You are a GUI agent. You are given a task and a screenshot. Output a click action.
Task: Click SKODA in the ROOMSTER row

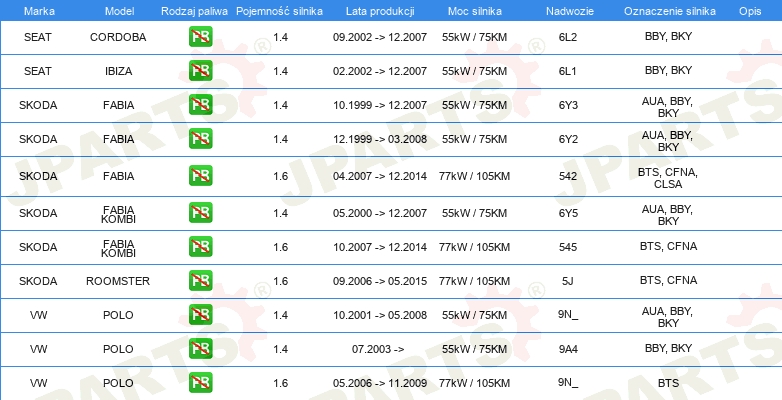click(38, 281)
